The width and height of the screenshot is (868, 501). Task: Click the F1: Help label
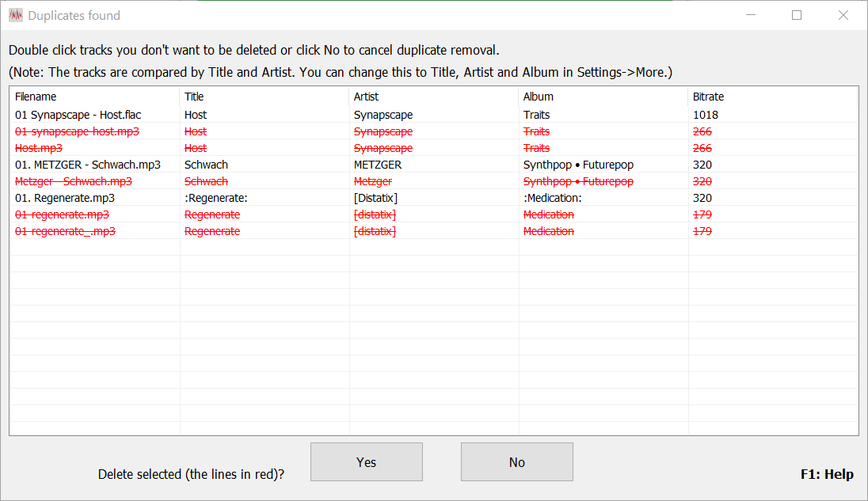pos(827,474)
